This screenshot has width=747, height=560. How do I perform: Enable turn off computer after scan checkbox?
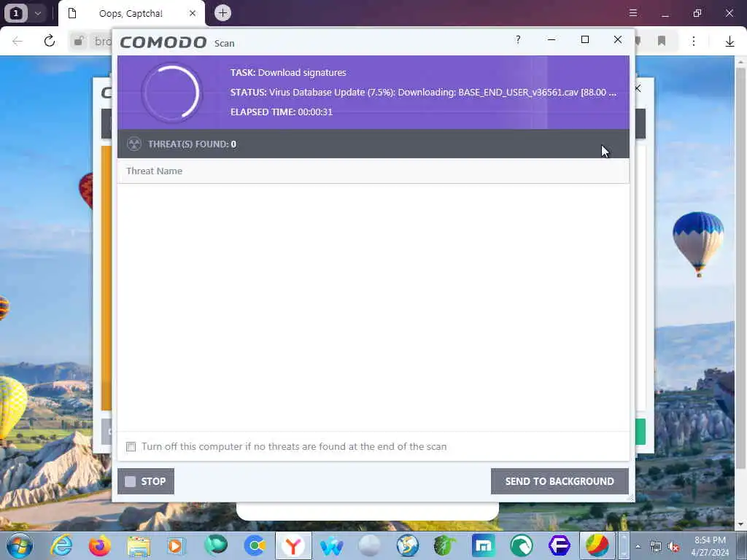pos(131,447)
